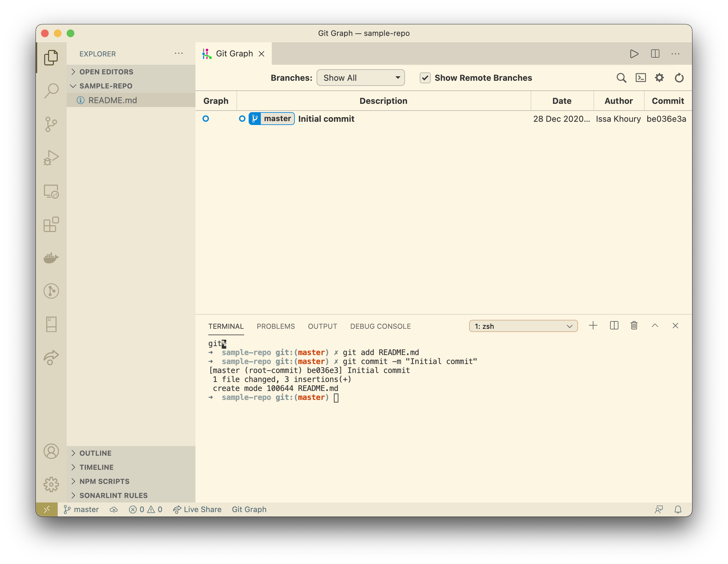Open the Remote Explorer view
Viewport: 728px width, 564px height.
[51, 191]
